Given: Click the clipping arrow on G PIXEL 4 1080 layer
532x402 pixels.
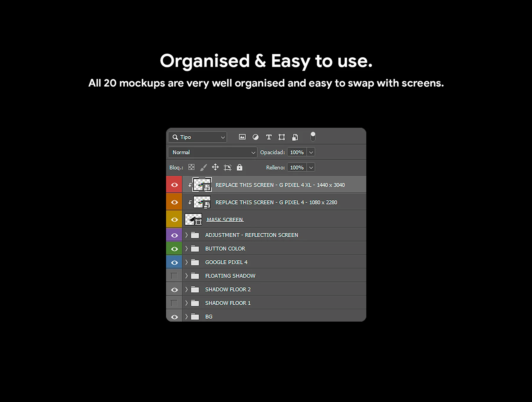Looking at the screenshot, I should pyautogui.click(x=190, y=202).
